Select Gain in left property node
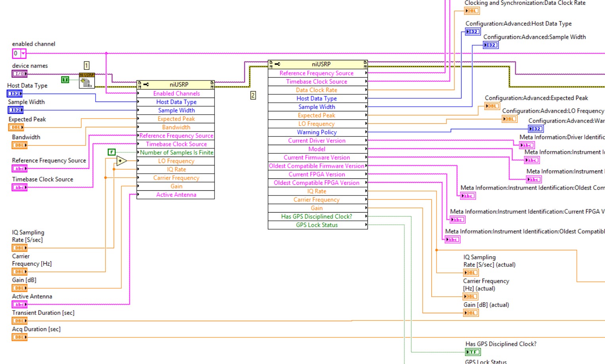This screenshot has height=364, width=605. (176, 186)
